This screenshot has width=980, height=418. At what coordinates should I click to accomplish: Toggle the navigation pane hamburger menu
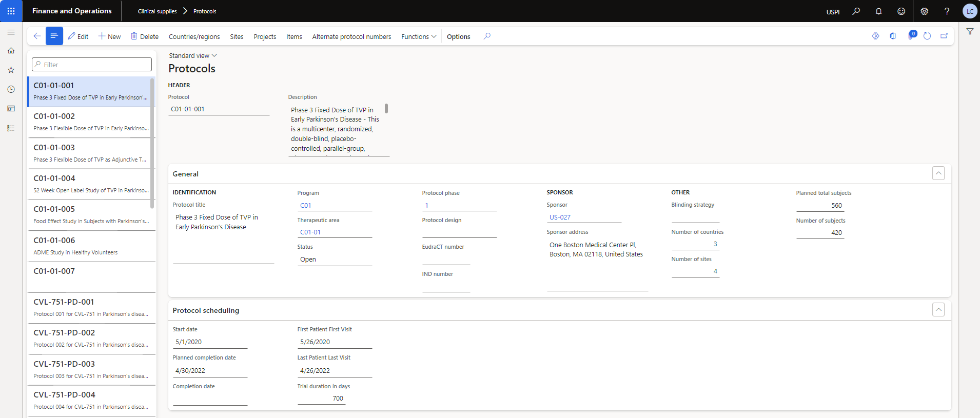11,32
